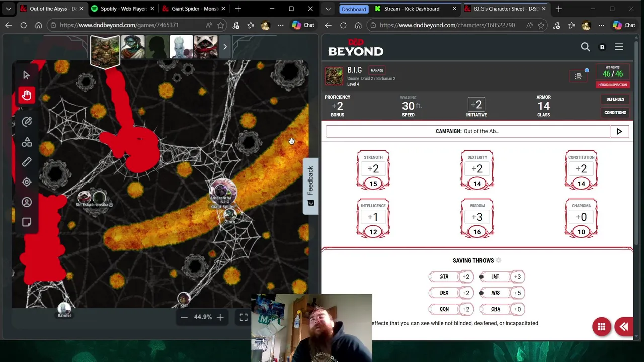
Task: Refresh the character sheet browser page
Action: 343,25
